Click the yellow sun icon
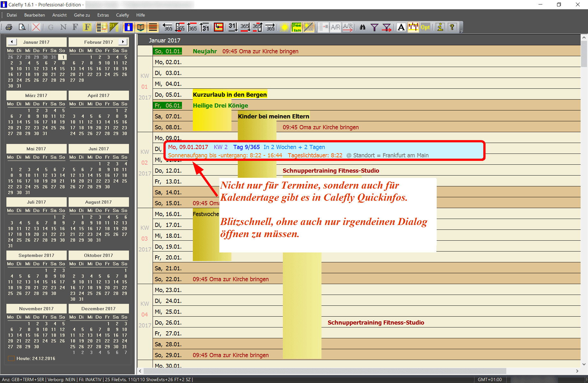Screen dimensions: 588x383 [284, 27]
